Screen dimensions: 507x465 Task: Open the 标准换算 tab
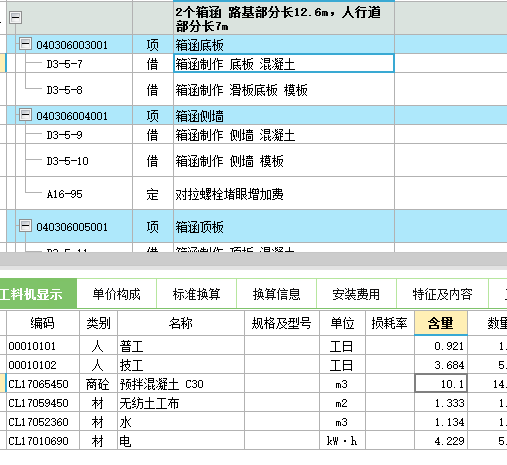tap(197, 294)
